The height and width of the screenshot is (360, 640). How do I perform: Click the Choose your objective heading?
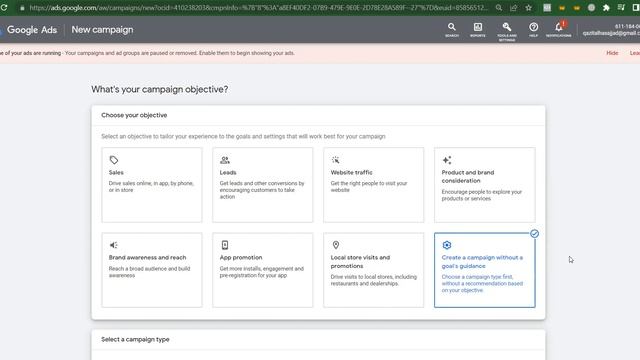click(134, 115)
